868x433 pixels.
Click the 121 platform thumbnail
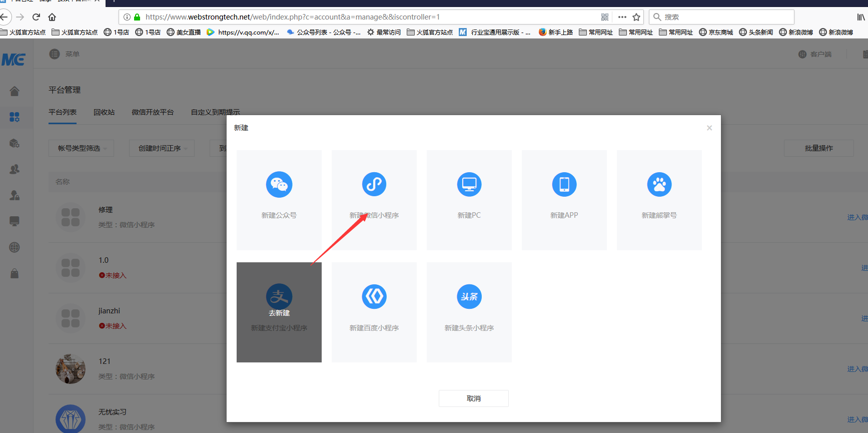point(71,369)
